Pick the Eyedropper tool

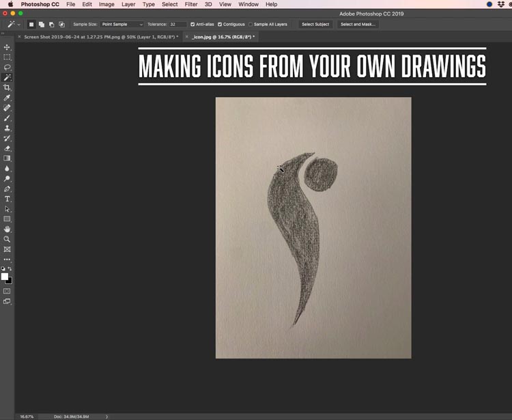(x=7, y=98)
